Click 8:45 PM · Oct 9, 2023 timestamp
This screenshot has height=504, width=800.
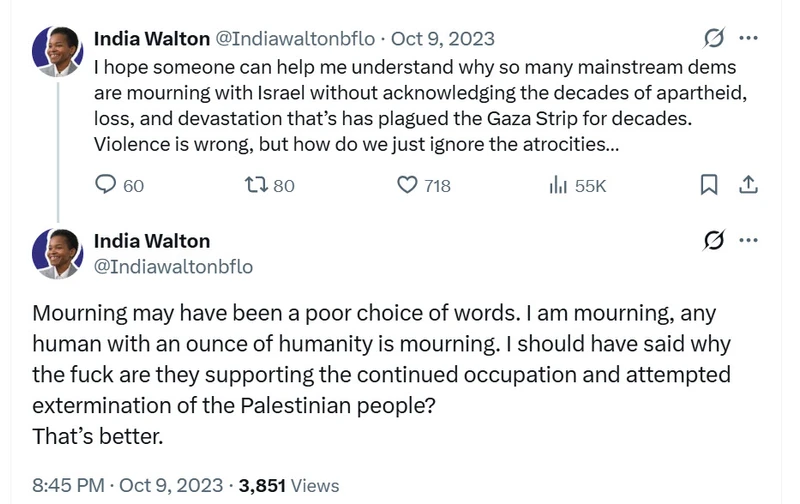click(x=128, y=485)
